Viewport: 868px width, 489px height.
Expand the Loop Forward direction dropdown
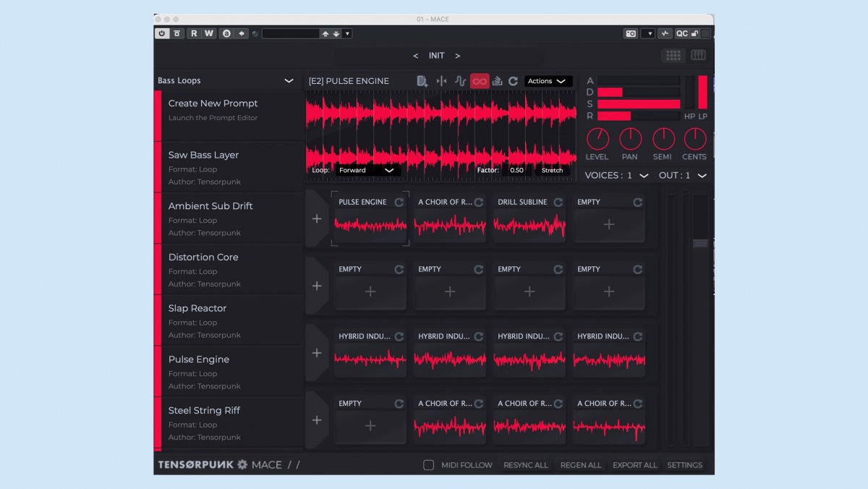coord(368,170)
